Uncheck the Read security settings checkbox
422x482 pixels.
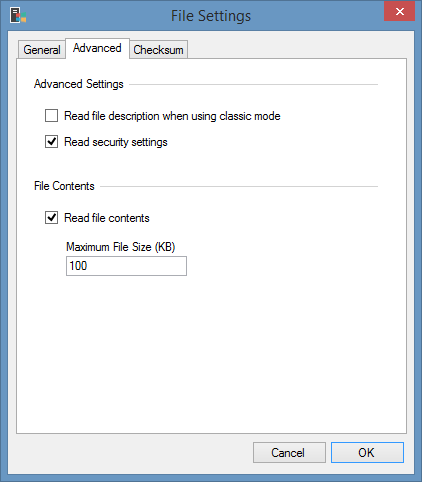tap(51, 142)
